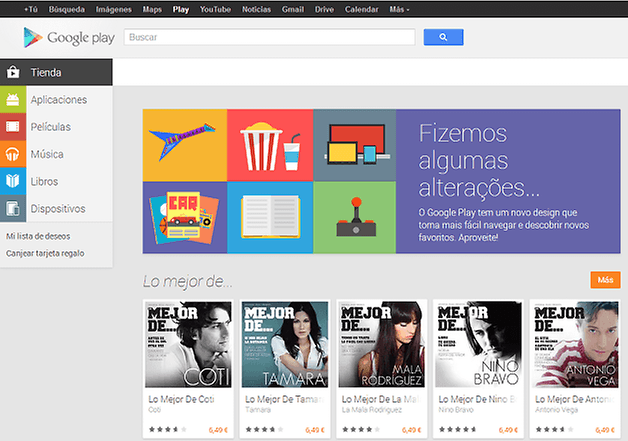Click the gray Dispositivos devices icon
Screen dimensions: 628x441
13,208
